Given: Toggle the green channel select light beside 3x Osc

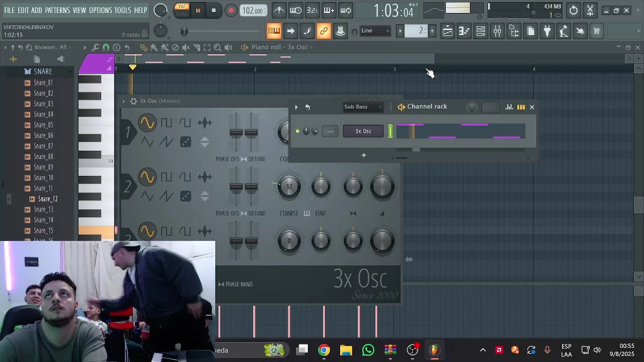Looking at the screenshot, I should point(390,131).
